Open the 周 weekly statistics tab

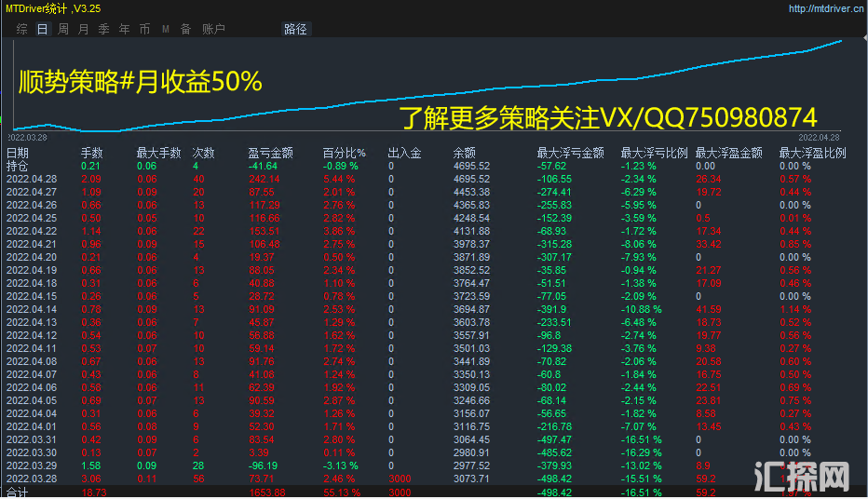(62, 29)
